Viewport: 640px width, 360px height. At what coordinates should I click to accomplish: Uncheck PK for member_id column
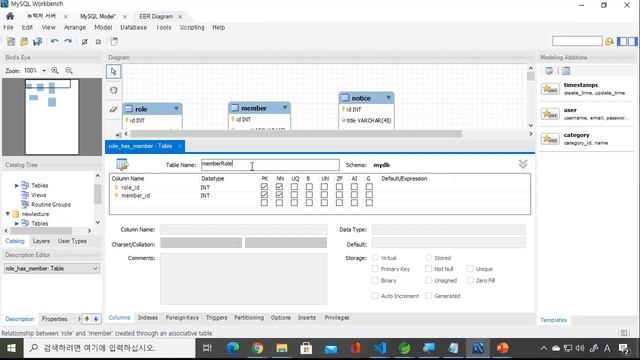[264, 195]
